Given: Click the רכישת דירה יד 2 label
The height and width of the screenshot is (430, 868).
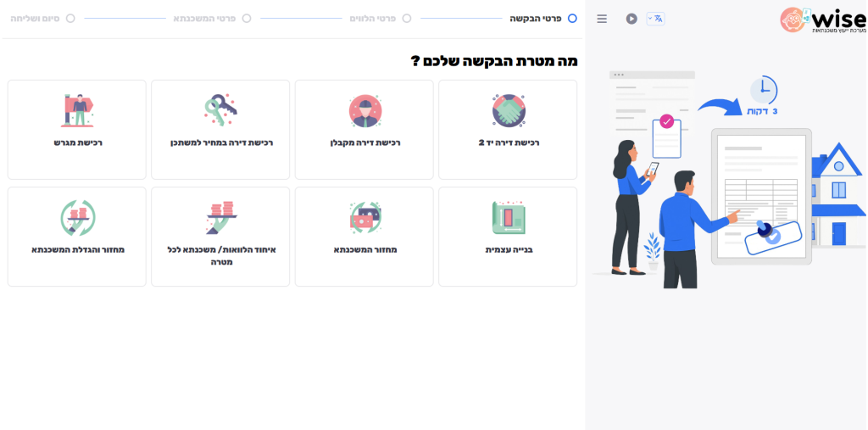Looking at the screenshot, I should (x=509, y=142).
